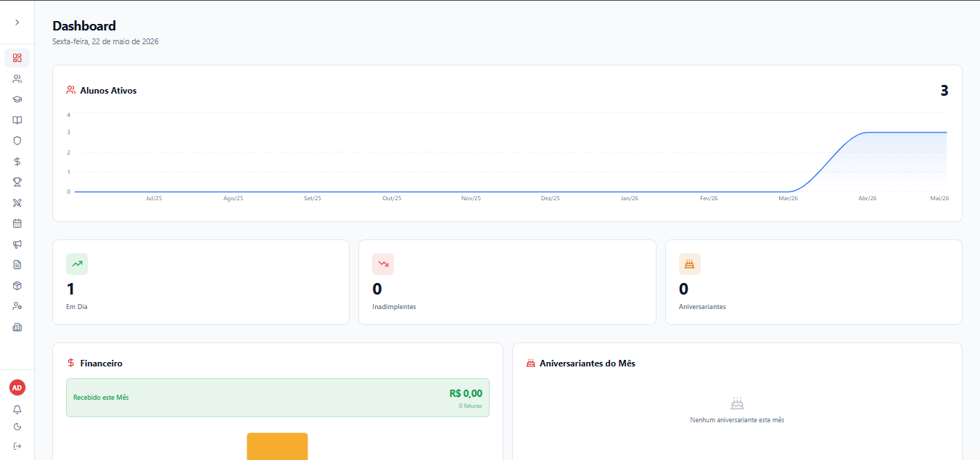Click the orange bar in Financeiro chart
The image size is (980, 460).
(277, 446)
